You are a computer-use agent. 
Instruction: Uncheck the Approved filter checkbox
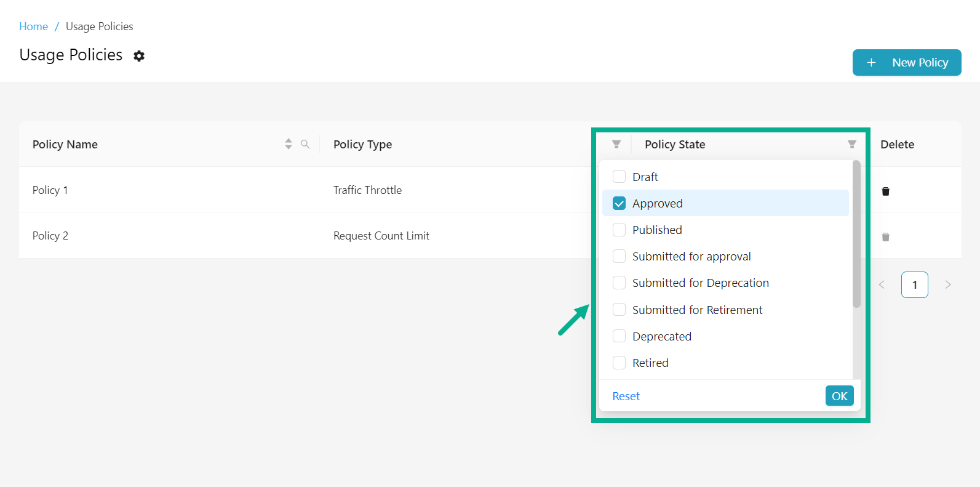coord(619,203)
